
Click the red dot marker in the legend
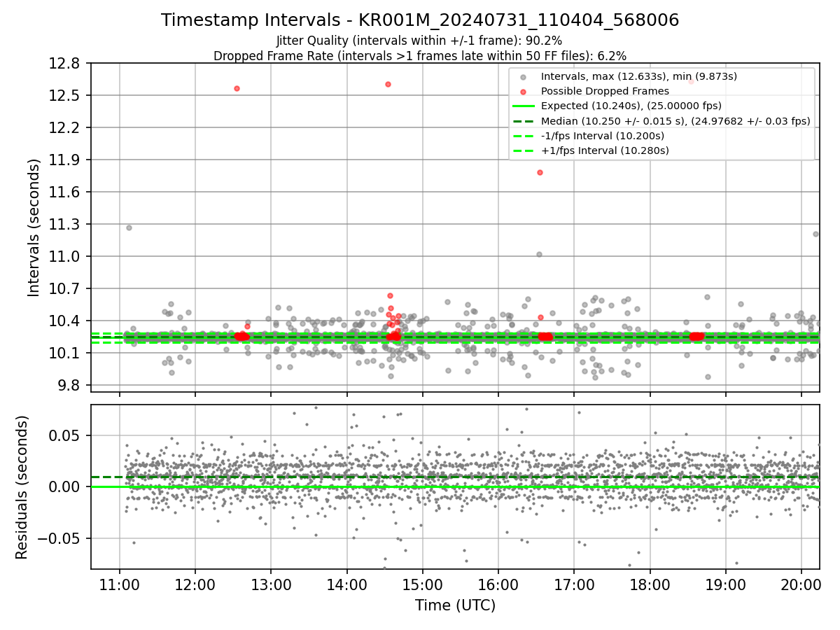point(524,91)
